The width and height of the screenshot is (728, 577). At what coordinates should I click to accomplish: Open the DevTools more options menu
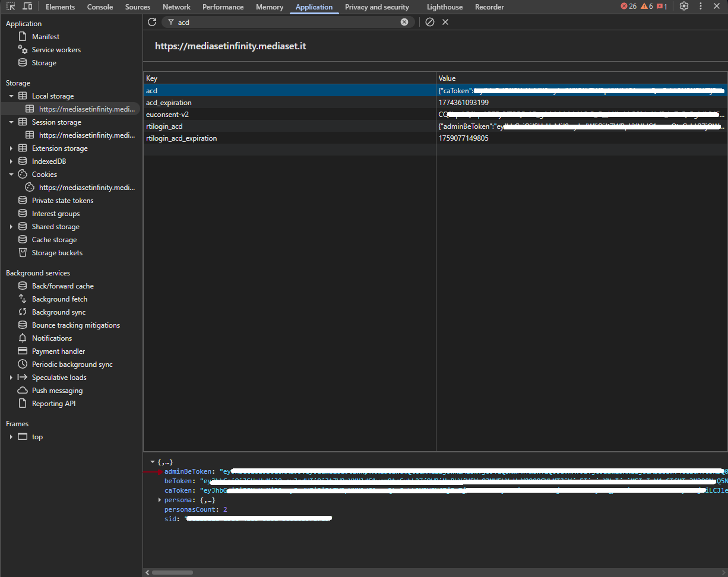coord(701,7)
